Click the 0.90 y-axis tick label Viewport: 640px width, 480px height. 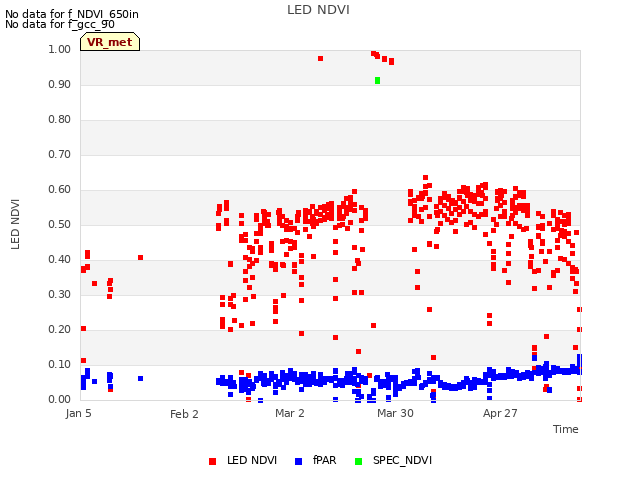tap(60, 84)
